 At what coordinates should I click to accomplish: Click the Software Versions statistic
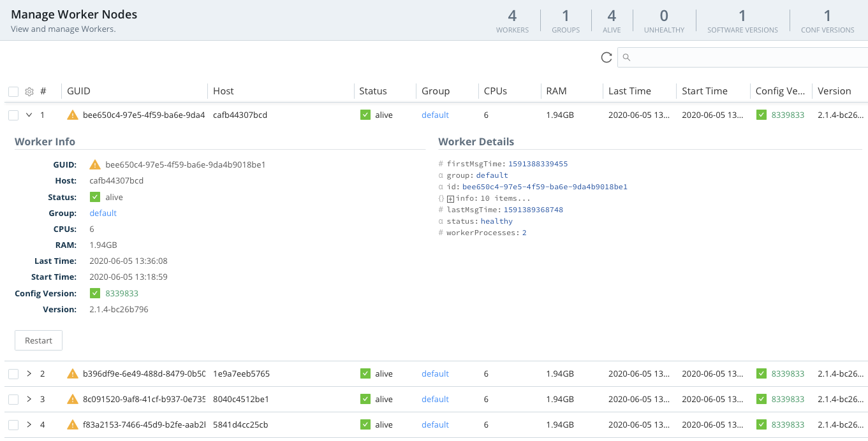[x=742, y=20]
